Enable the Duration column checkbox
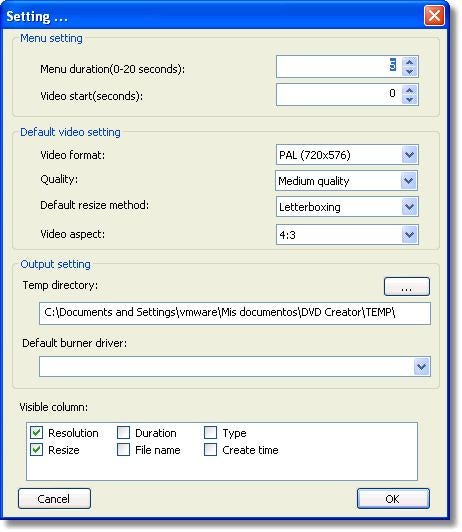The height and width of the screenshot is (532, 462). [x=123, y=433]
